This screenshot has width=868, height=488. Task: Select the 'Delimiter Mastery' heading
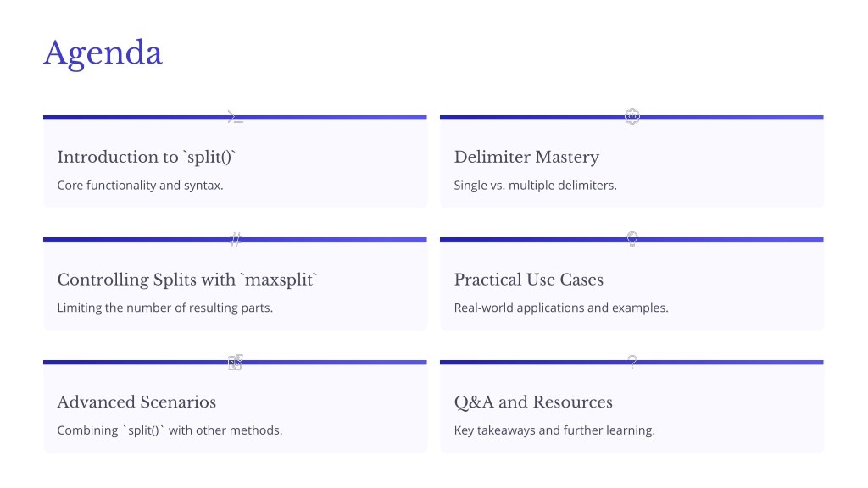[526, 157]
